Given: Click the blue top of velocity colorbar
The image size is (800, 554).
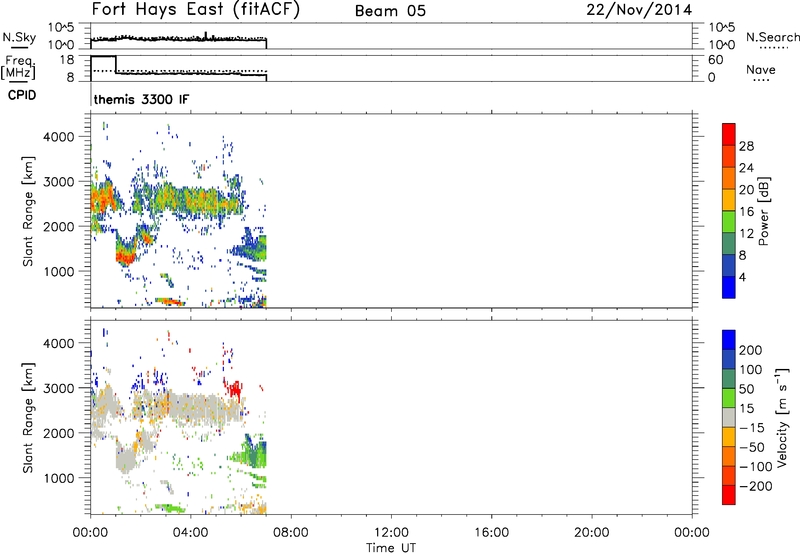Looking at the screenshot, I should pyautogui.click(x=729, y=340).
